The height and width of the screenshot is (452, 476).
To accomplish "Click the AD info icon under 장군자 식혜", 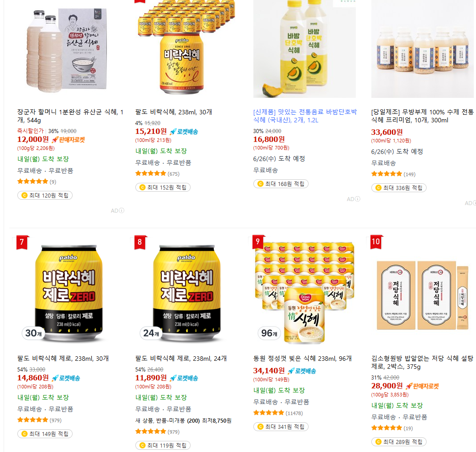I will point(122,210).
